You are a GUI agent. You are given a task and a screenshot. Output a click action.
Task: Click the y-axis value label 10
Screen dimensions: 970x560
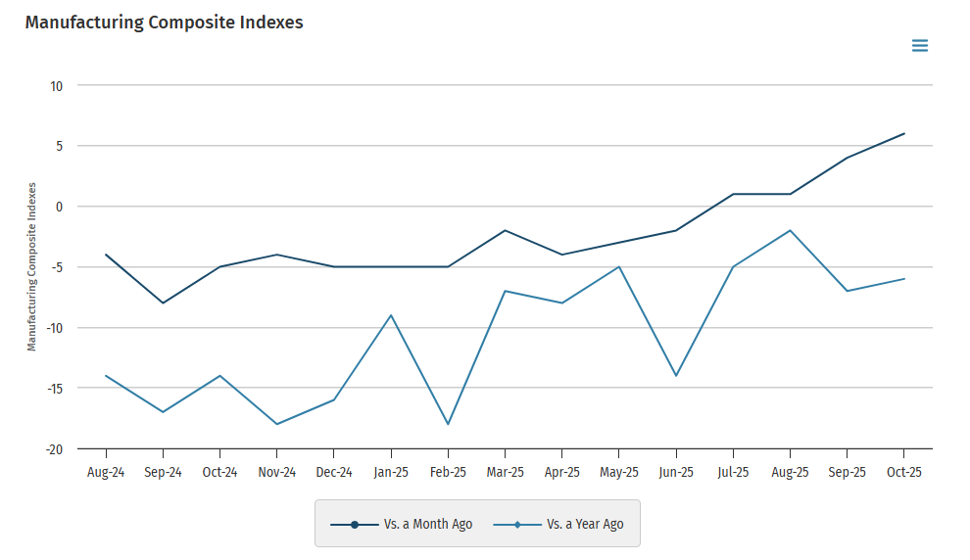[56, 86]
